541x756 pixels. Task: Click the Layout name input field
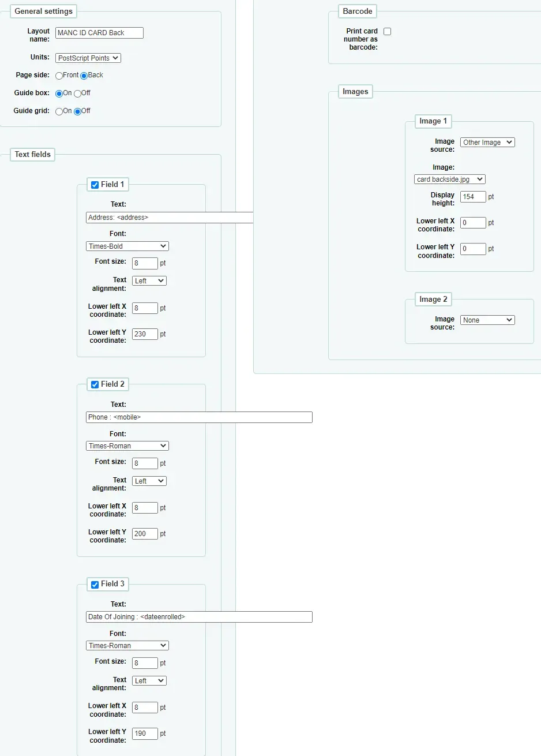point(99,33)
